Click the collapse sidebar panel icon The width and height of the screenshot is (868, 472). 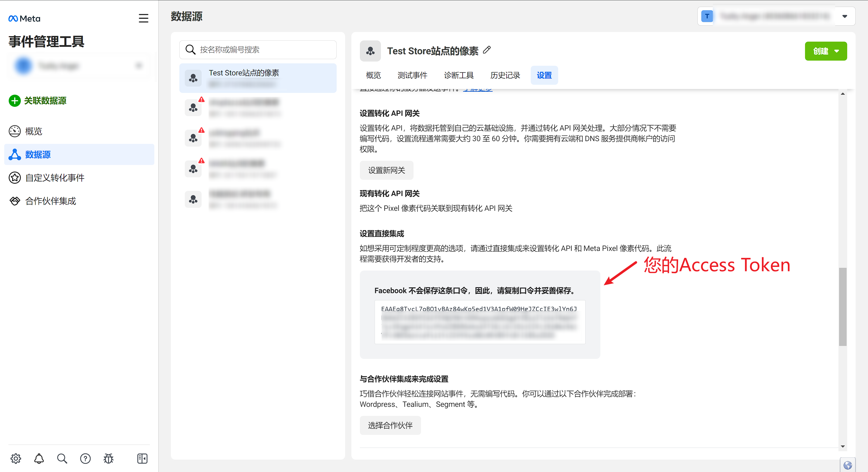click(x=143, y=458)
